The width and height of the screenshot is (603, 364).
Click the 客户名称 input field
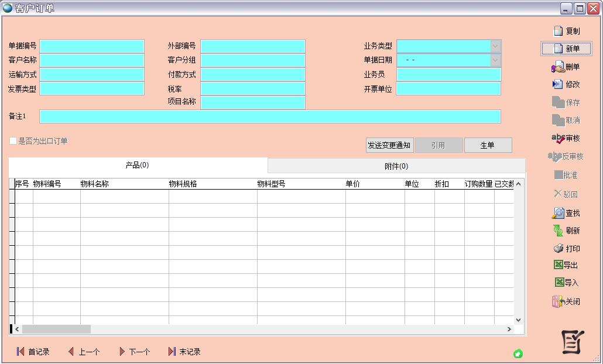(92, 60)
